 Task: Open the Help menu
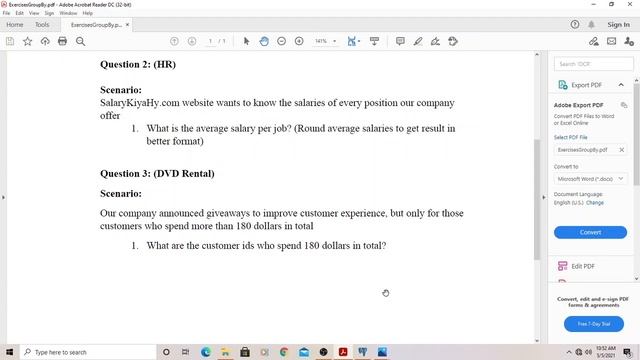tap(87, 13)
